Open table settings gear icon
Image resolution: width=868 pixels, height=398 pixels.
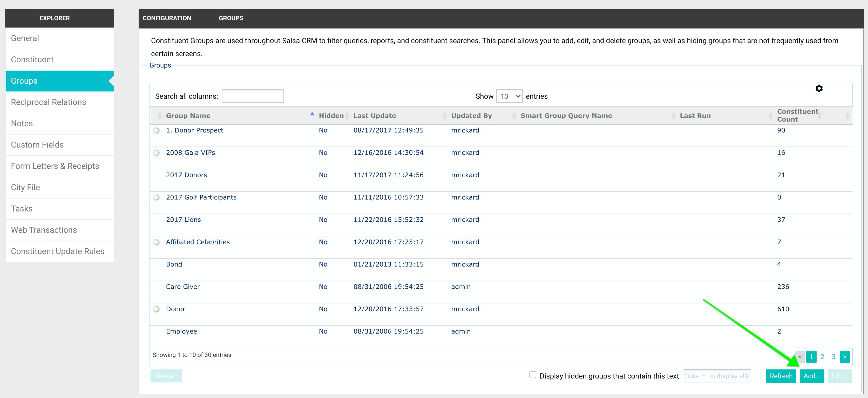(x=819, y=88)
